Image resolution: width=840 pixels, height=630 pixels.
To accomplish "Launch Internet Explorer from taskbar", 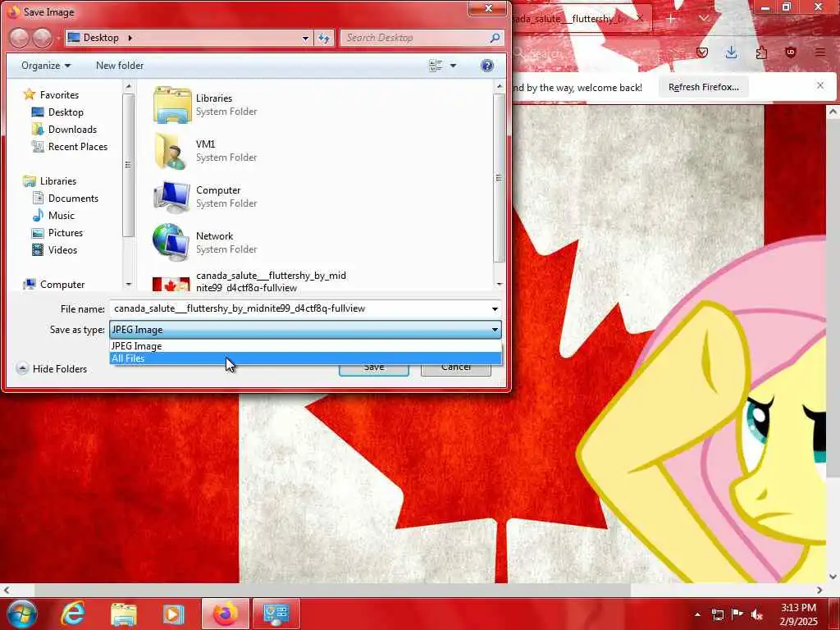I will [x=72, y=614].
